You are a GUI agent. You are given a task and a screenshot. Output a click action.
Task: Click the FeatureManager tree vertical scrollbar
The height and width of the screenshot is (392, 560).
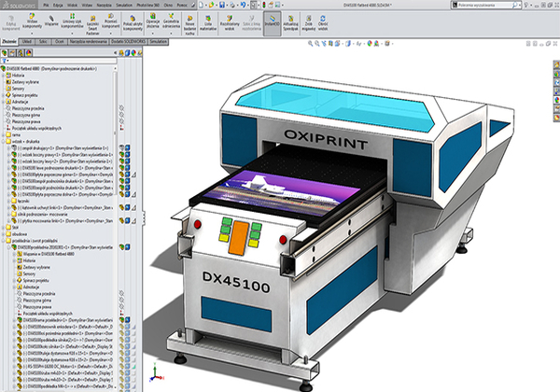(115, 133)
